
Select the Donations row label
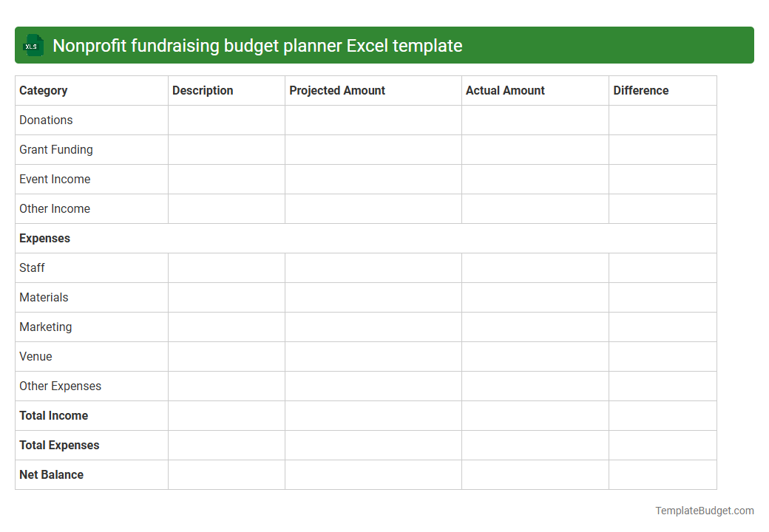tap(46, 120)
